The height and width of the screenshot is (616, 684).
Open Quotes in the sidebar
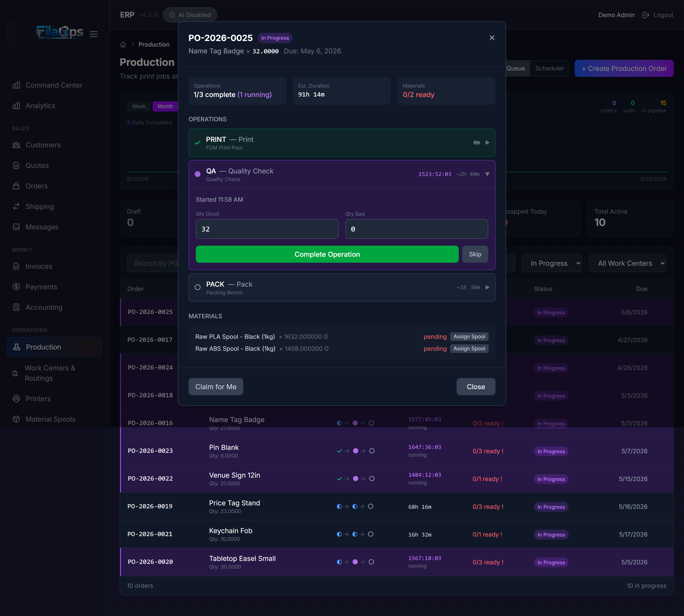[54, 166]
